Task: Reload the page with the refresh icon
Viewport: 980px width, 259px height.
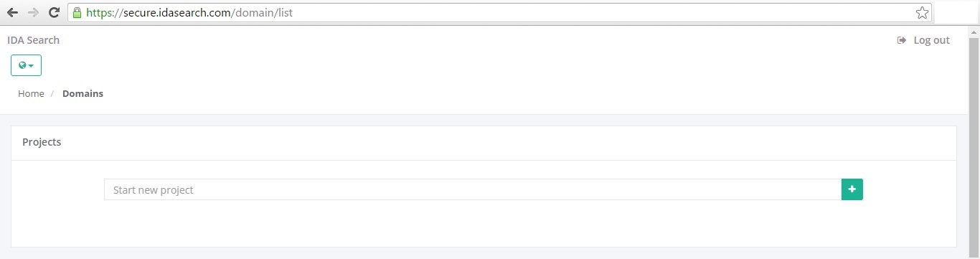Action: pos(54,13)
